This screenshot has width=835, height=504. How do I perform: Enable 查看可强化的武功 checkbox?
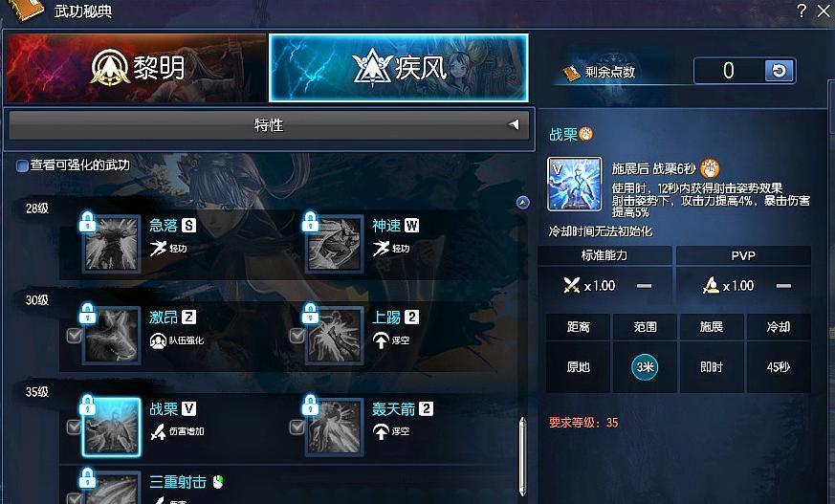(x=22, y=165)
